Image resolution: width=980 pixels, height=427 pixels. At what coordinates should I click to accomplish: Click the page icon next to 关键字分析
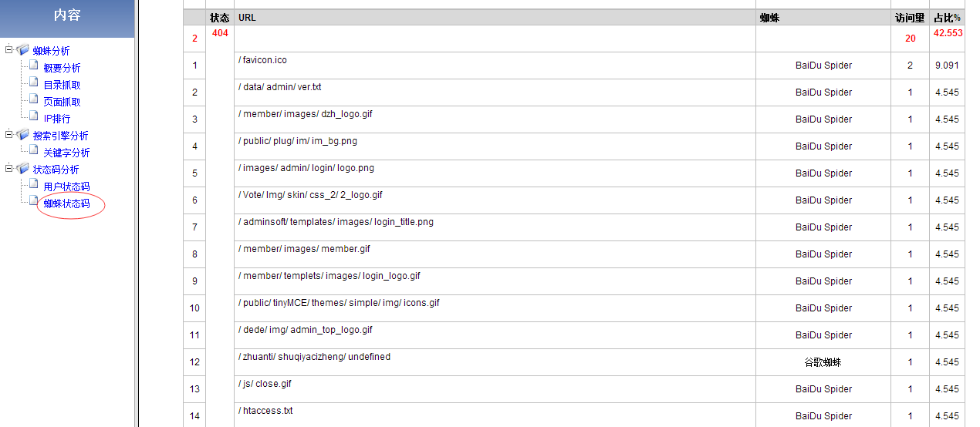[x=33, y=151]
